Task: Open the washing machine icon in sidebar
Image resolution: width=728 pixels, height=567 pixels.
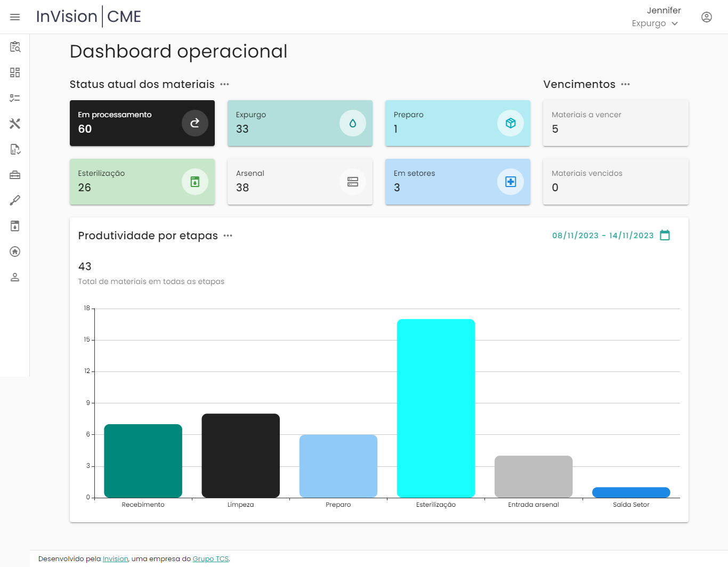Action: coord(15,226)
